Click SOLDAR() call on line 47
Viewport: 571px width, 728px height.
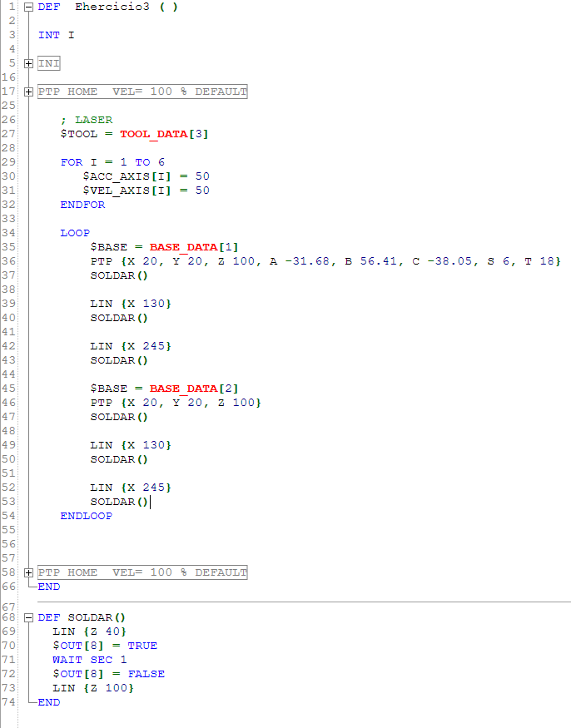tap(119, 417)
